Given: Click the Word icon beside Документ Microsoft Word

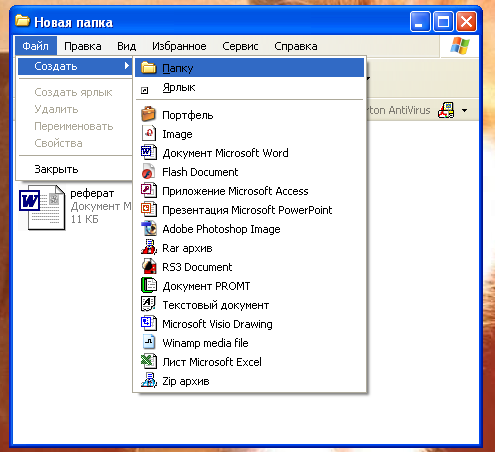Looking at the screenshot, I should pos(148,152).
